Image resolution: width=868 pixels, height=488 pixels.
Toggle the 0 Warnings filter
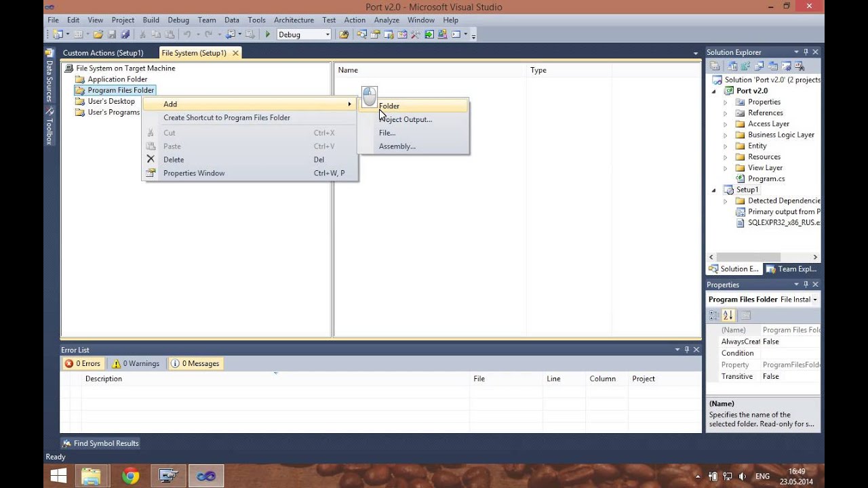coord(136,363)
